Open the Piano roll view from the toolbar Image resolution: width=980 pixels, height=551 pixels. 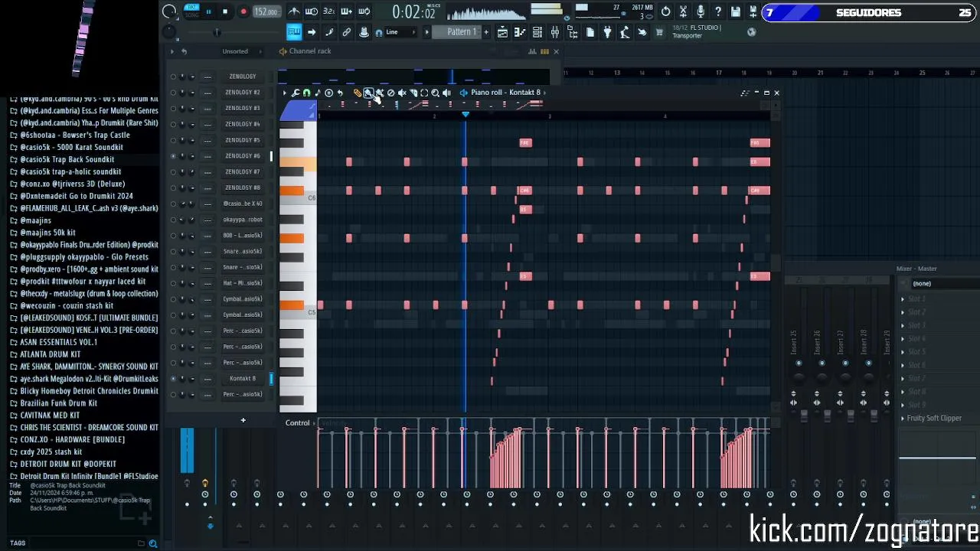pyautogui.click(x=520, y=32)
